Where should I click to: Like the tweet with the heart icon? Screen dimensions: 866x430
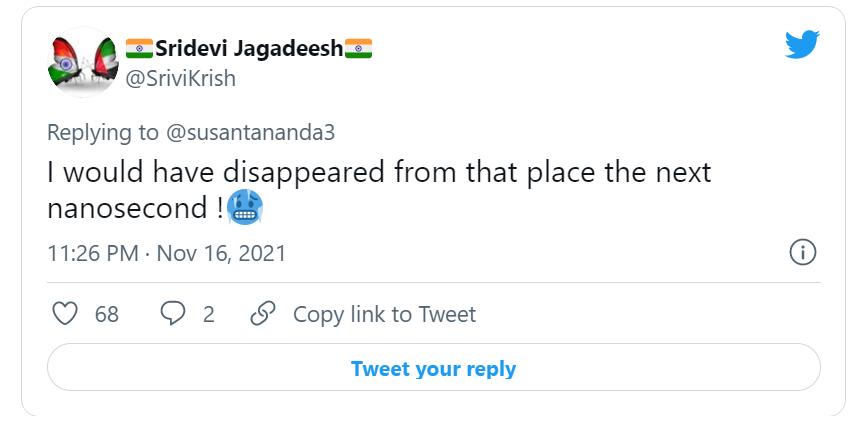click(x=65, y=314)
